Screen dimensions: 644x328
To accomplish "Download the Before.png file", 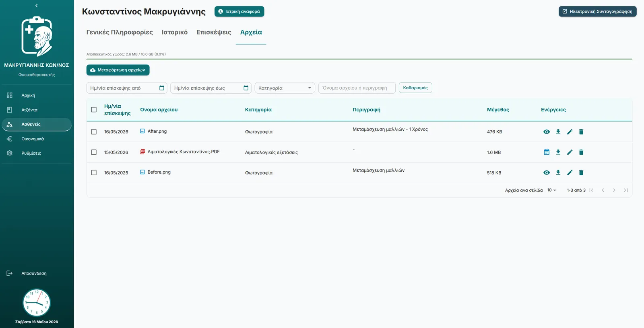I will [558, 173].
